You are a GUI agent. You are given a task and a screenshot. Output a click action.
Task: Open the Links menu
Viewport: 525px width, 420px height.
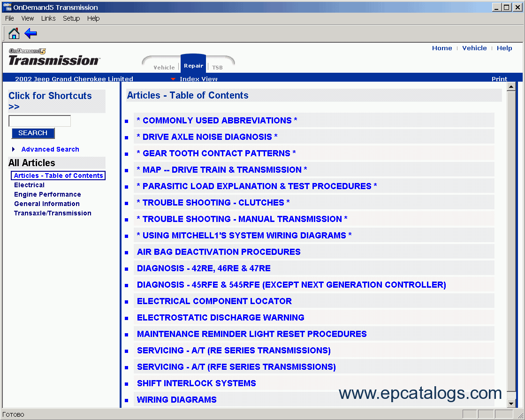(x=48, y=18)
